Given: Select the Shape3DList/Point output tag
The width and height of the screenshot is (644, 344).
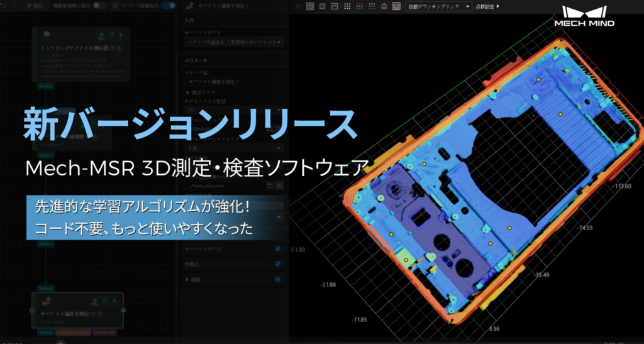Looking at the screenshot, I should coord(73,333).
